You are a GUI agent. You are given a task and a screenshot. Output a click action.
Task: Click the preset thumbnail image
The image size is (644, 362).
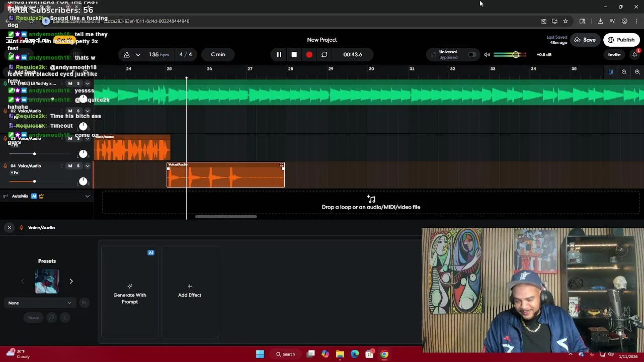(x=47, y=282)
